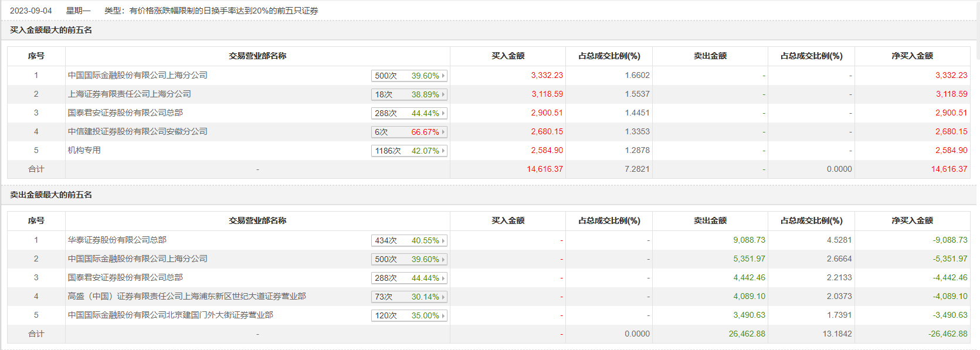Click the 机构专用 entry

tap(84, 150)
